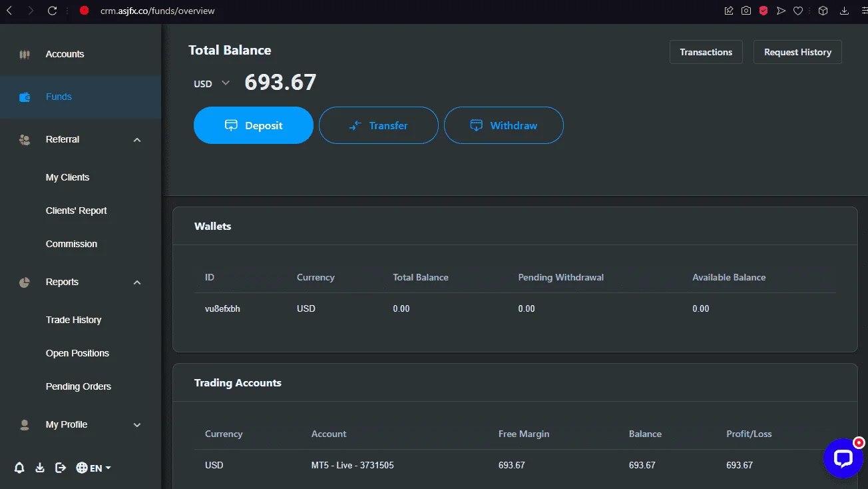Image resolution: width=868 pixels, height=489 pixels.
Task: Click the browser send flow icon
Action: pos(781,11)
